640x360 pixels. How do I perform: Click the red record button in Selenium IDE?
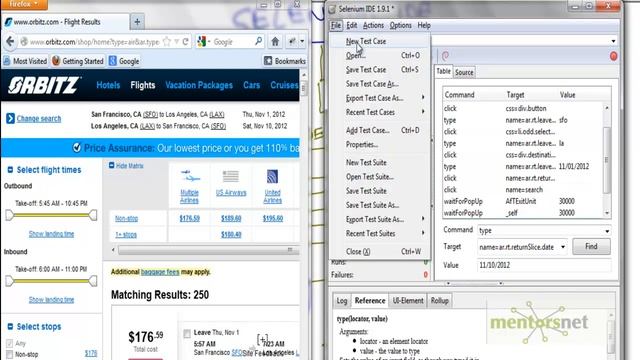tap(613, 56)
